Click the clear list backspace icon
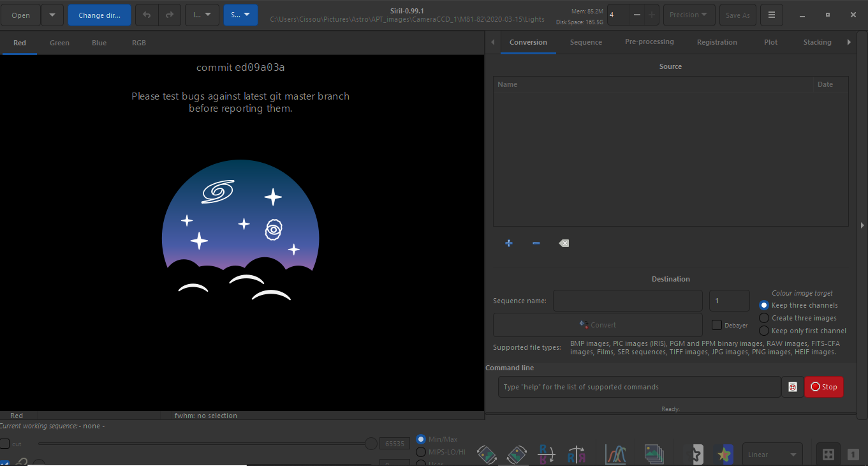The width and height of the screenshot is (868, 466). pos(564,243)
